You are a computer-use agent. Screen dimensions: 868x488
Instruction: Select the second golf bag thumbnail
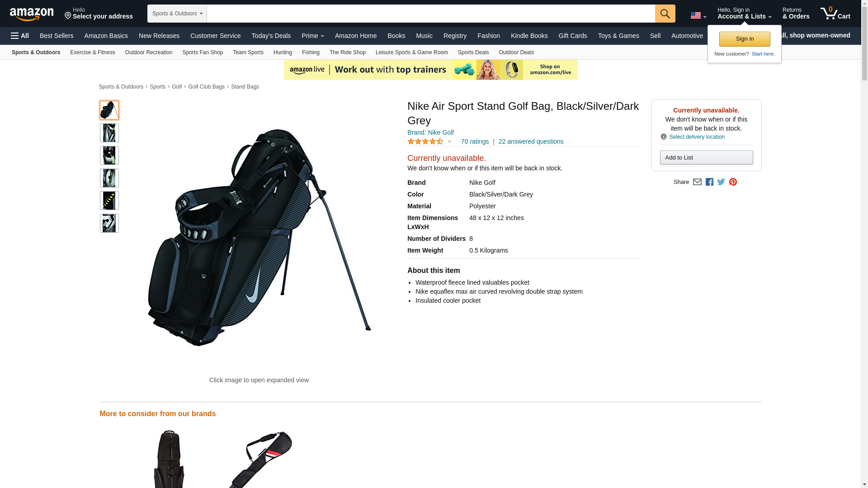click(x=109, y=133)
